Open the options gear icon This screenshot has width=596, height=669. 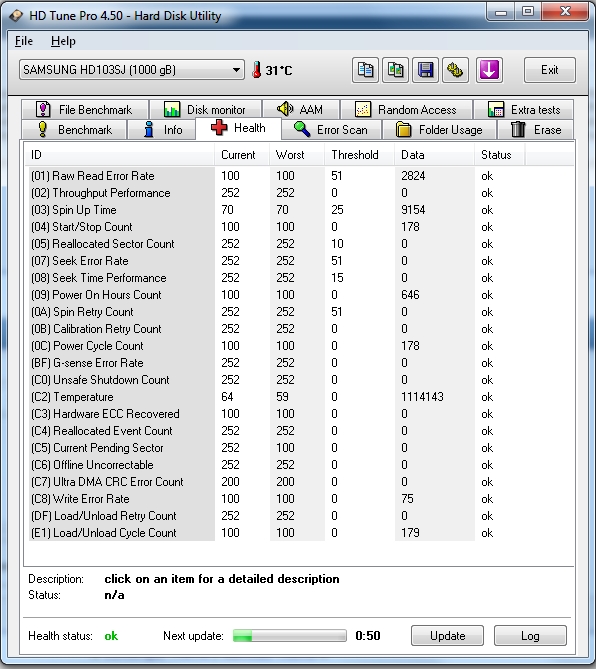click(455, 70)
